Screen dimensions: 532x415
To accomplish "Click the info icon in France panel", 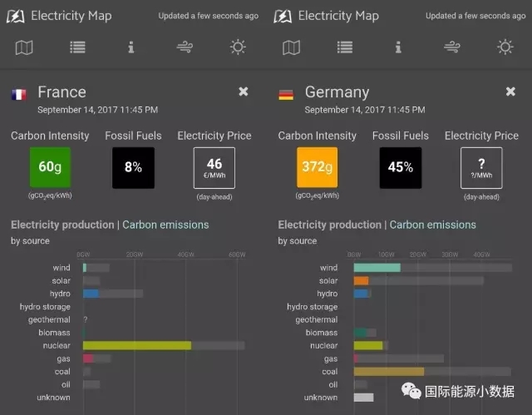I will point(131,47).
